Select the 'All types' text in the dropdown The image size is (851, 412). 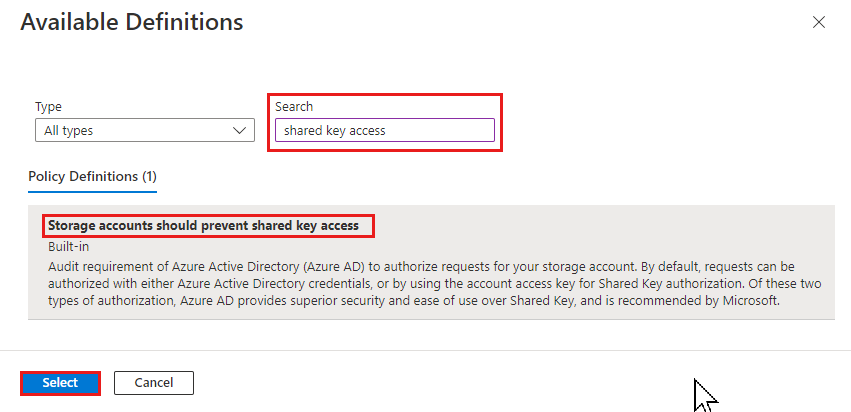(68, 131)
